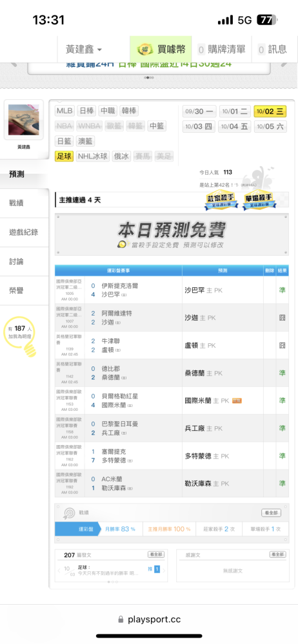This screenshot has width=298, height=644.
Task: Click 看全部 next to 感謝文
Action: [278, 555]
